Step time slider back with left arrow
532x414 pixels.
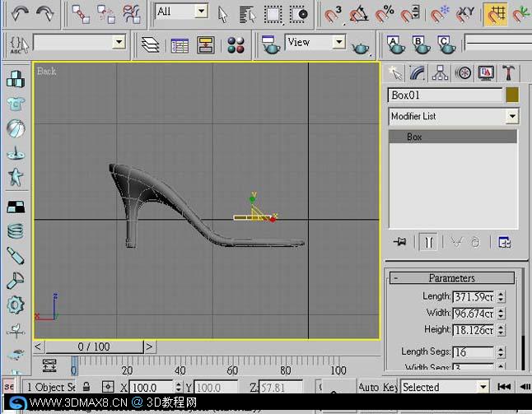click(39, 347)
